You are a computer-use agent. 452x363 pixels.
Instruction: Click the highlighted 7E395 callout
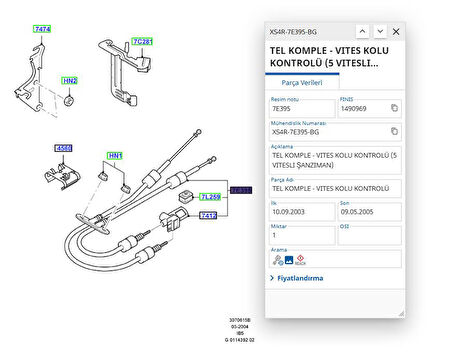tap(241, 190)
